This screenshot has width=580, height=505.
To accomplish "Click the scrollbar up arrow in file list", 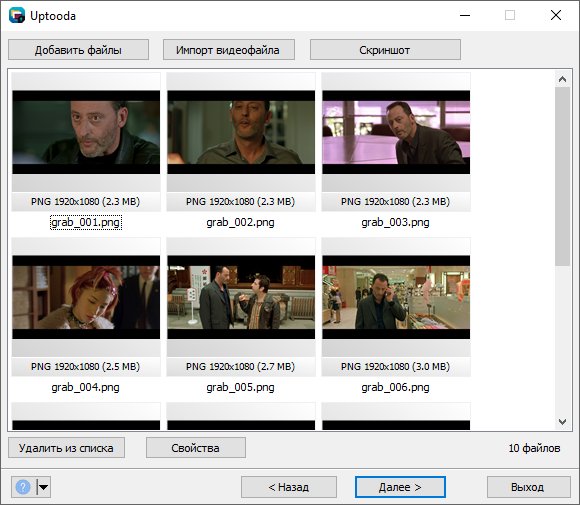I will pos(562,79).
